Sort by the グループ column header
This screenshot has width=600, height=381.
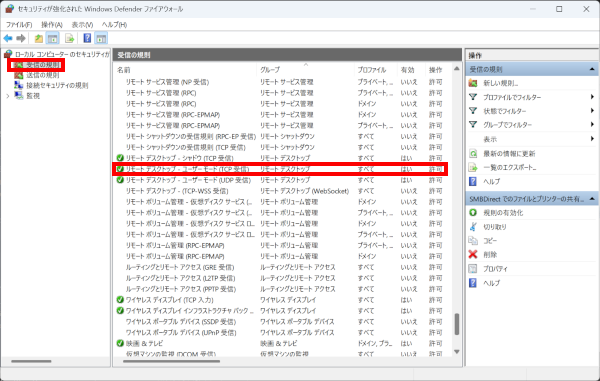pyautogui.click(x=305, y=70)
